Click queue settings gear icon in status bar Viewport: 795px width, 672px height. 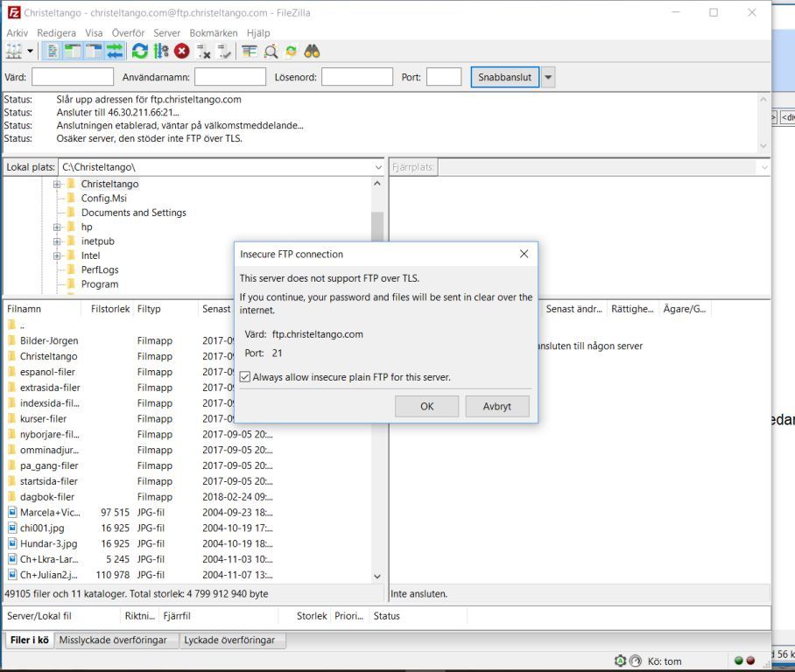click(x=620, y=661)
